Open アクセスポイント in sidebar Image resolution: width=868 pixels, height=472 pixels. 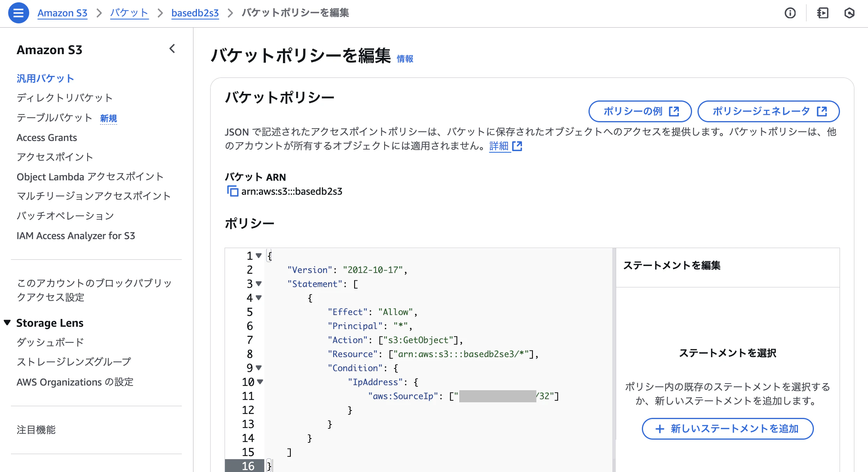[x=55, y=157]
